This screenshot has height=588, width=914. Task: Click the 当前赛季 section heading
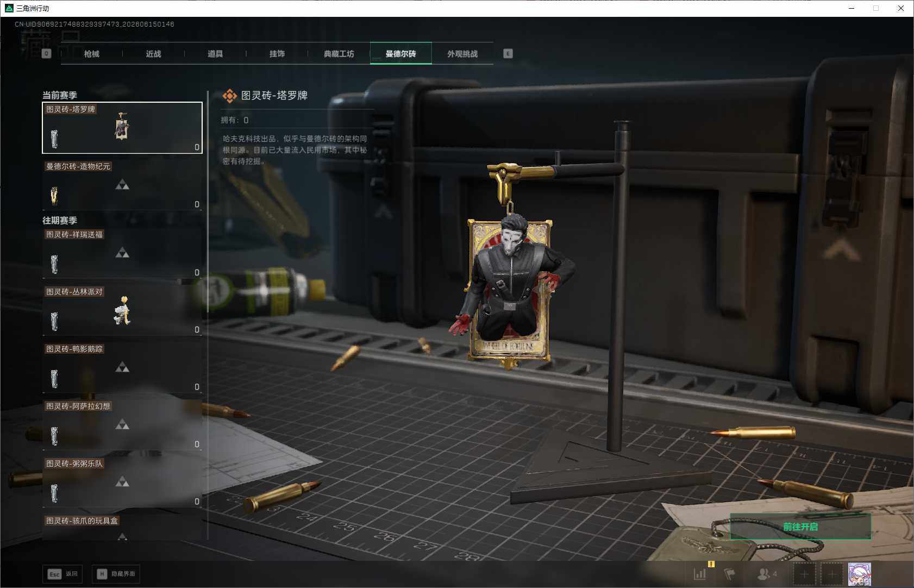pos(60,95)
